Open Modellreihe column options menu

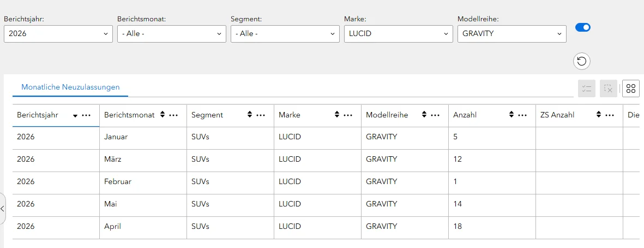coord(435,116)
